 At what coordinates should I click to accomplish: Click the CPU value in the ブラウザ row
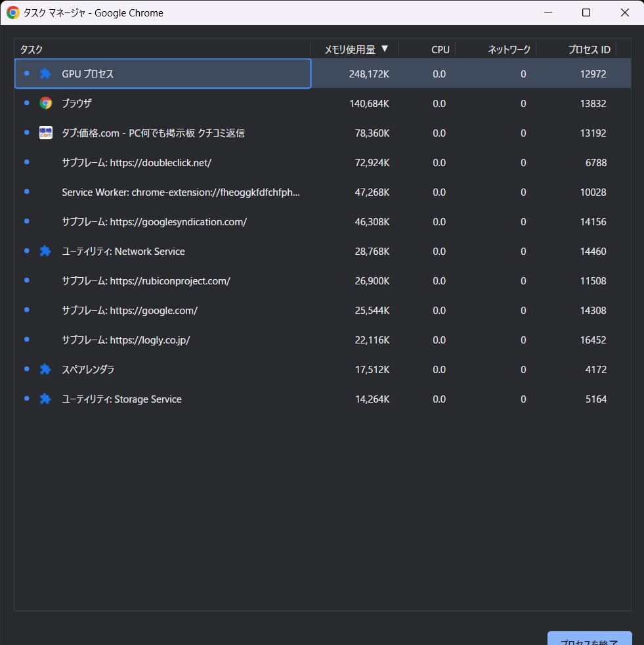pyautogui.click(x=439, y=104)
